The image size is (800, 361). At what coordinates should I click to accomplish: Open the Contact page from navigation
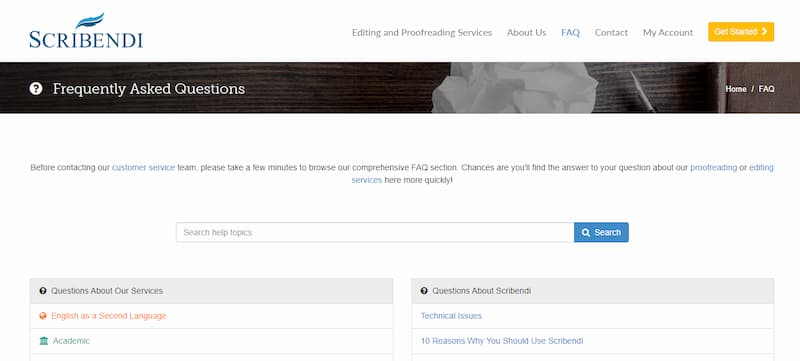pos(611,33)
